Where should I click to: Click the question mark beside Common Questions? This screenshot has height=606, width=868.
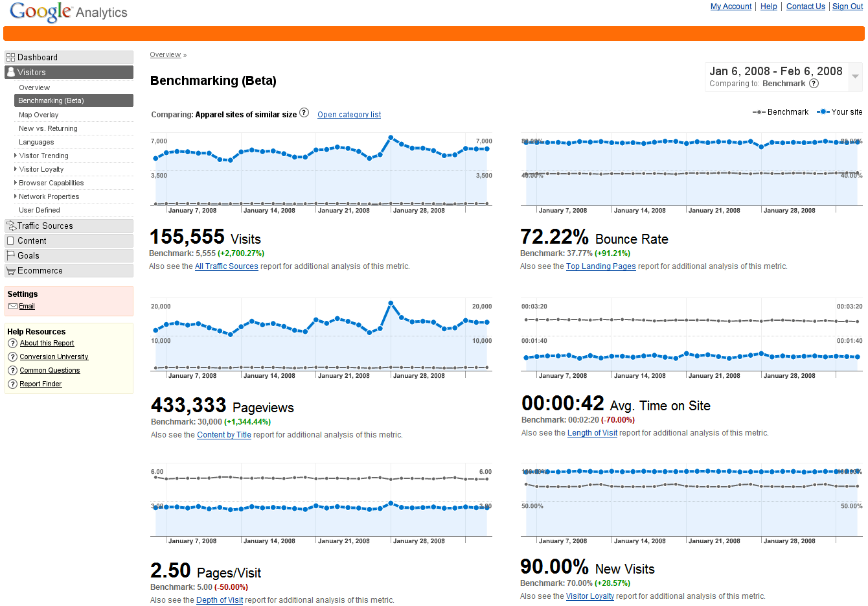[x=12, y=371]
